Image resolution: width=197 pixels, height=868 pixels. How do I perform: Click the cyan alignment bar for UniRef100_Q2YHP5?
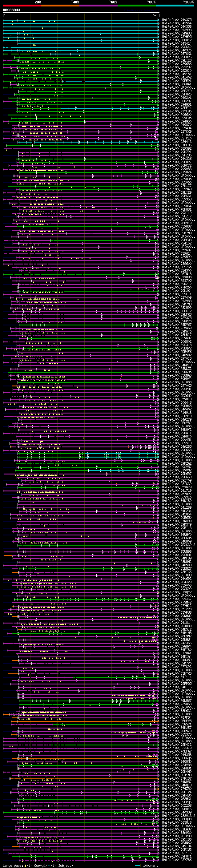[81, 37]
